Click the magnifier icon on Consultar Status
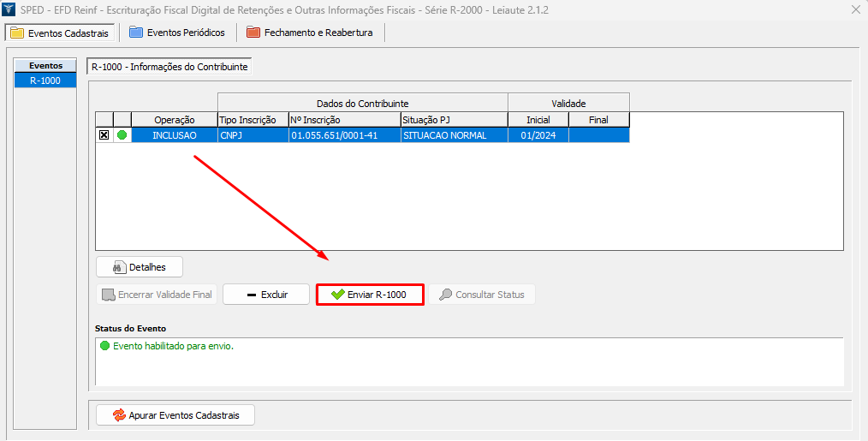Viewport: 868px width, 441px height. click(445, 295)
